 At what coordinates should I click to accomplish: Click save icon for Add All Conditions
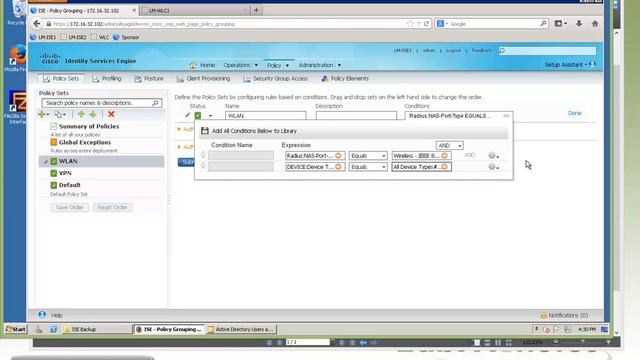(205, 131)
